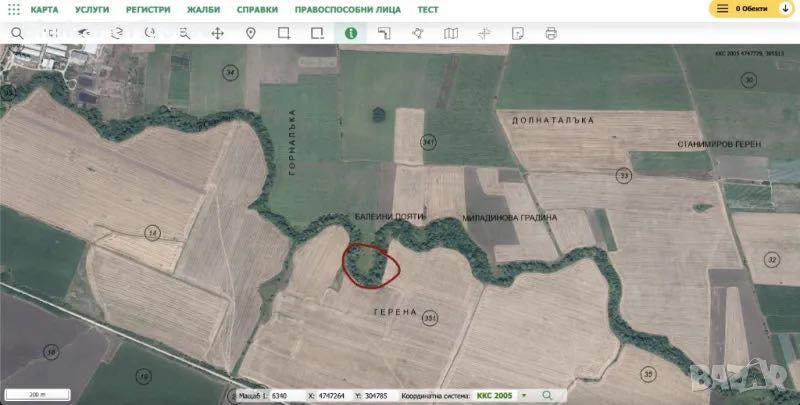
Task: Click the circled number 14 on map
Action: click(153, 233)
